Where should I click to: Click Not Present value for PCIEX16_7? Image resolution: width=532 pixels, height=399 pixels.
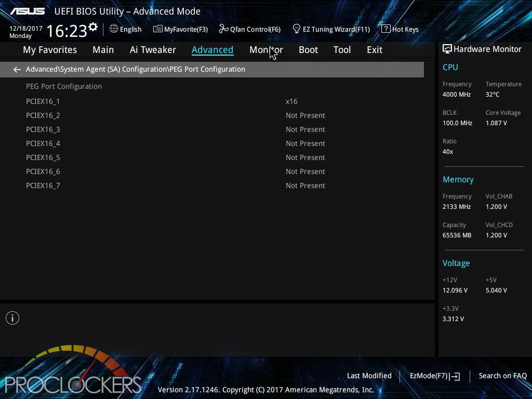point(305,185)
